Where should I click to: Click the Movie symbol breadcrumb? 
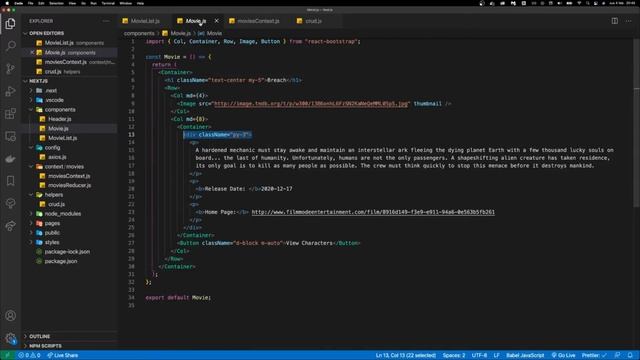click(x=210, y=33)
